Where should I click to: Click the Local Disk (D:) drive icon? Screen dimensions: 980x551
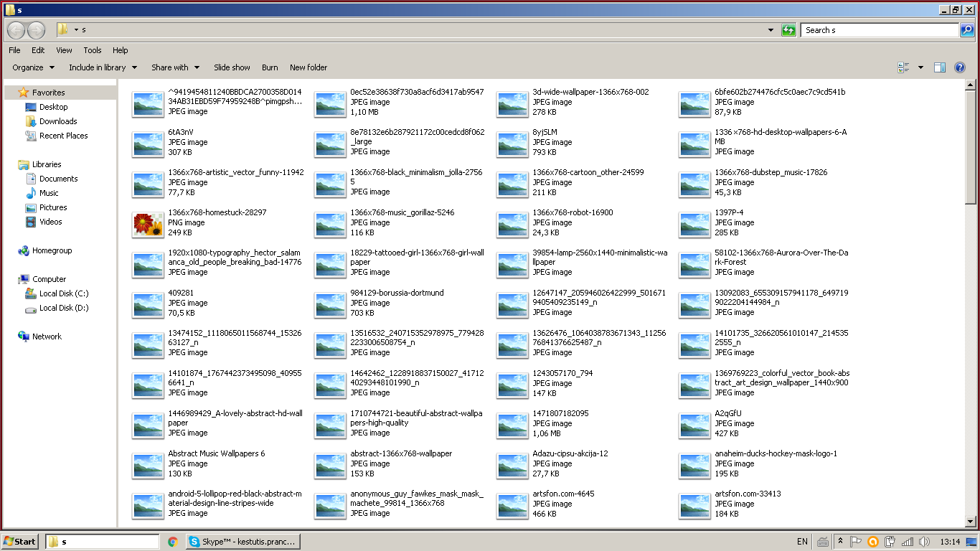click(x=31, y=308)
